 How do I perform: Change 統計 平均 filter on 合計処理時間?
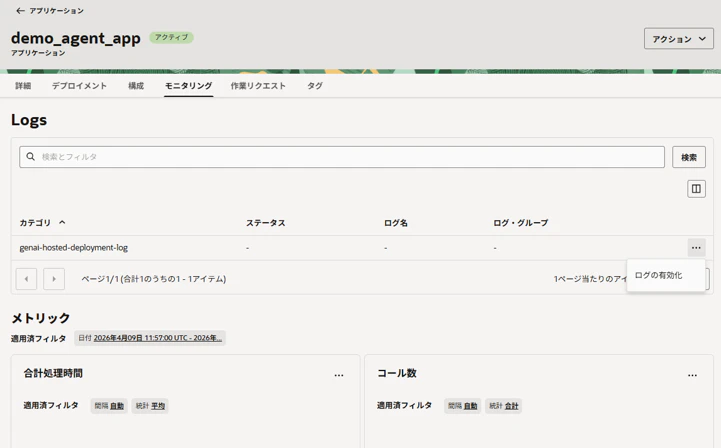(150, 406)
